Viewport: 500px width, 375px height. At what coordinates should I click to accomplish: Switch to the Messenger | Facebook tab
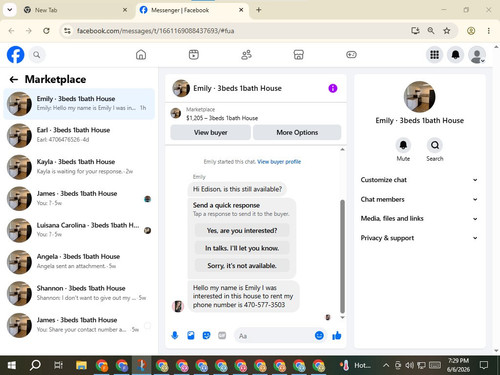pyautogui.click(x=192, y=10)
